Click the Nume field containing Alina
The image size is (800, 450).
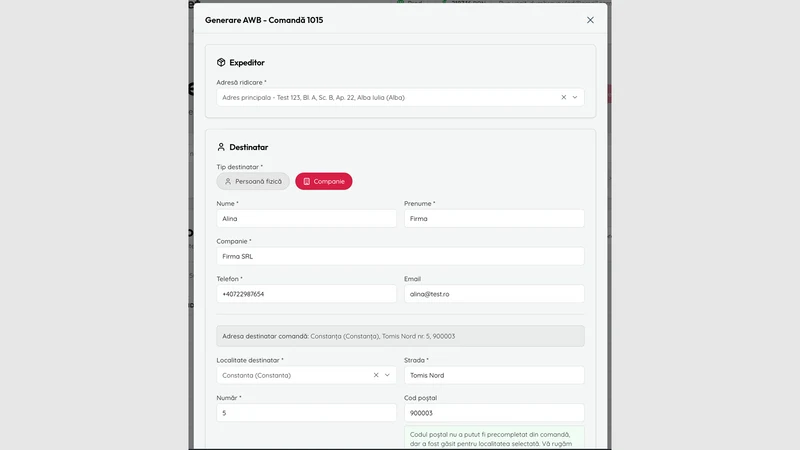(x=306, y=218)
